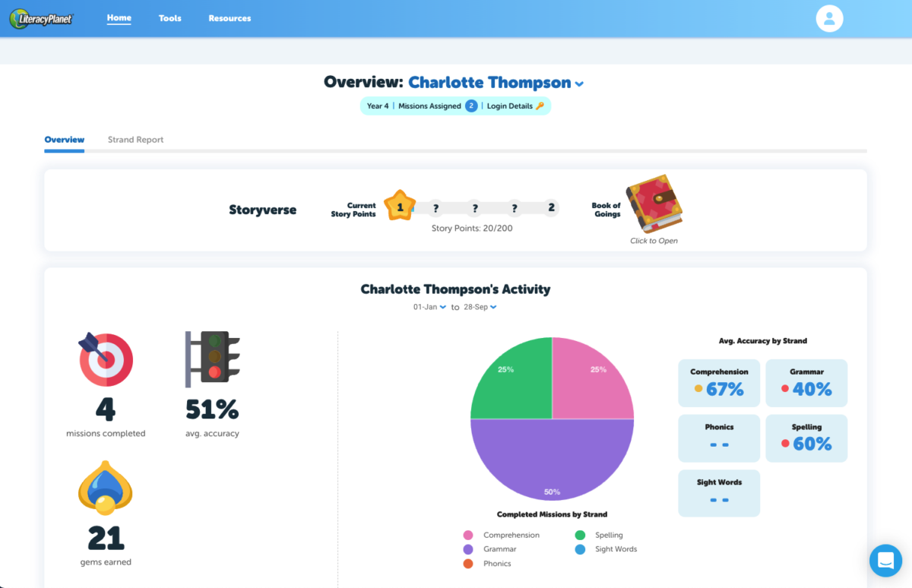Click the gold star story point marker
This screenshot has height=588, width=912.
[400, 206]
